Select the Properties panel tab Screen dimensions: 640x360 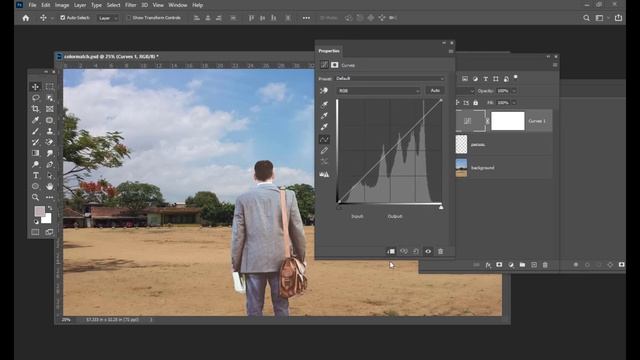pos(329,51)
